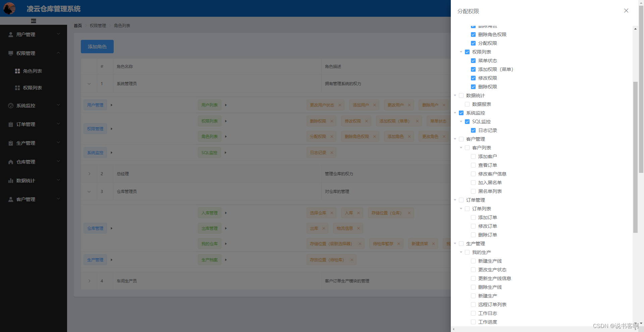Expand the 用户管理 sidebar menu

pyautogui.click(x=34, y=35)
